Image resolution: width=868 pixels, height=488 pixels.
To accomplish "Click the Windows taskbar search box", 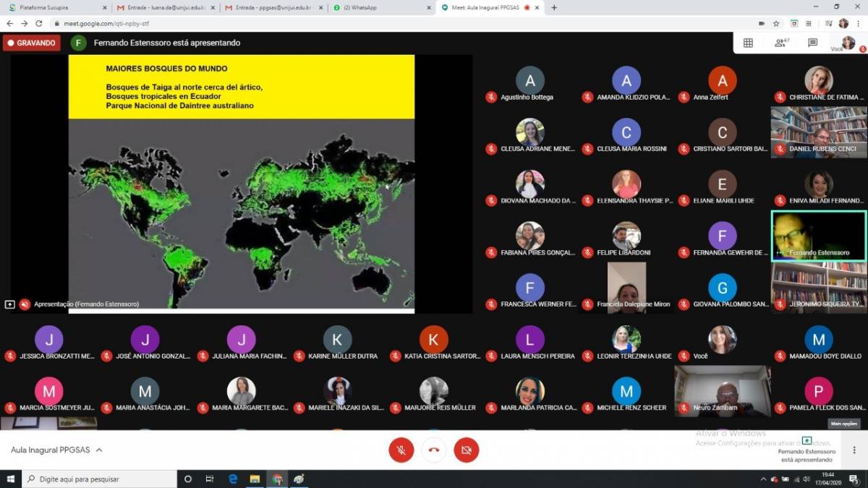I will tap(101, 479).
